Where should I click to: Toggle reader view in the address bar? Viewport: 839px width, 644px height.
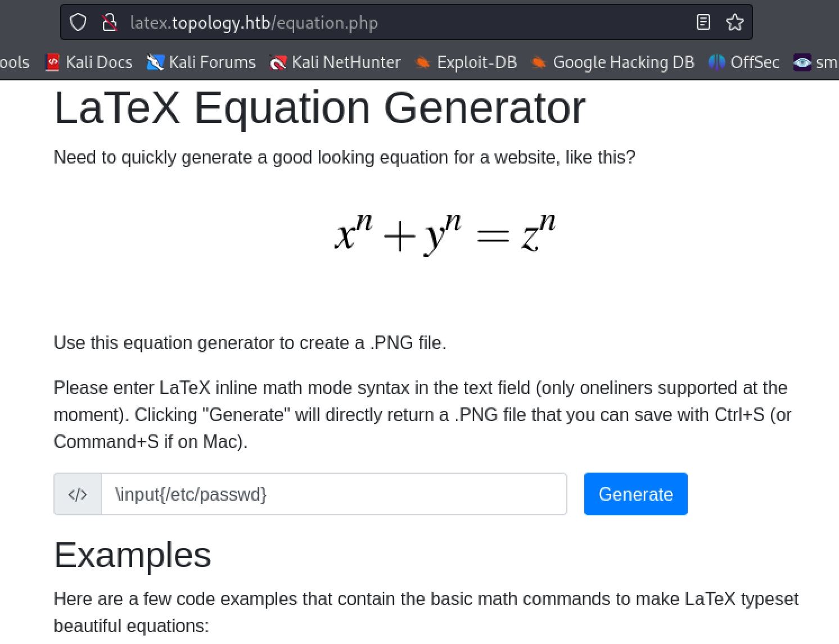point(703,22)
